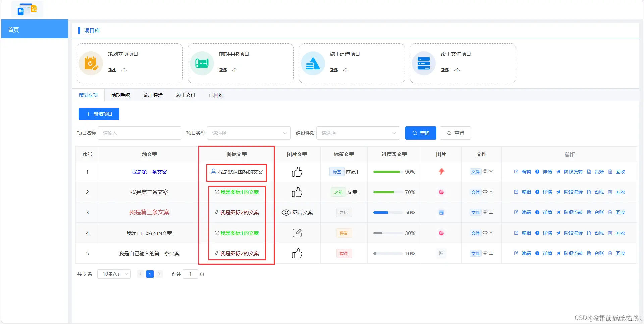Click the 50% blue progress bar
The image size is (644, 324).
[x=388, y=212]
